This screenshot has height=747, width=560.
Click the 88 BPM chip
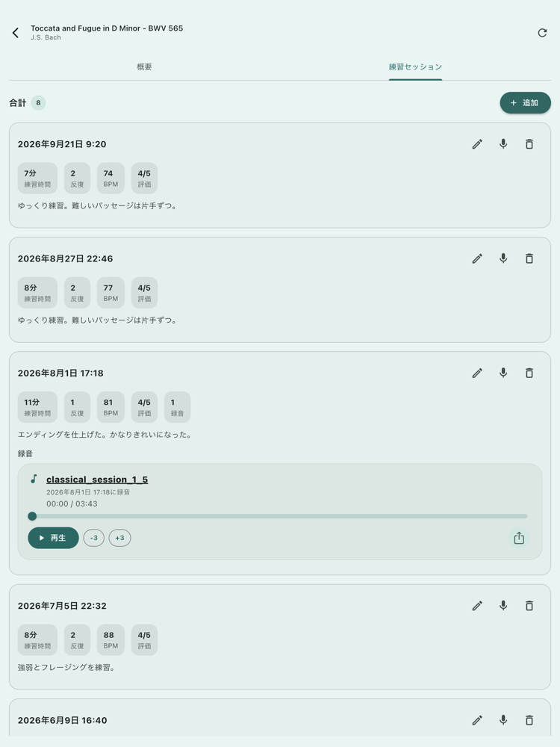111,640
